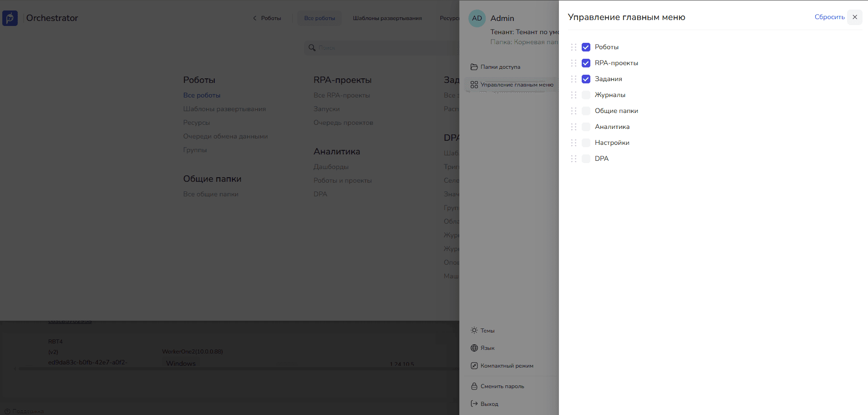Screen dimensions: 868x415
Task: Close the main menu management panel
Action: point(854,17)
